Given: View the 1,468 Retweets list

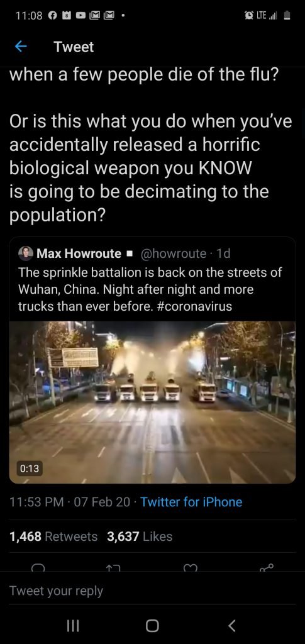Looking at the screenshot, I should pyautogui.click(x=54, y=536).
